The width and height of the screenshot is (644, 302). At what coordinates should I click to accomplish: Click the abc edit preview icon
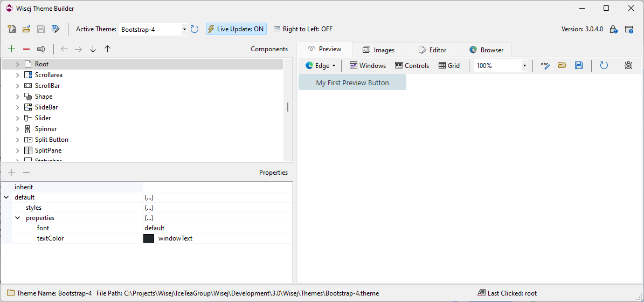coord(545,65)
